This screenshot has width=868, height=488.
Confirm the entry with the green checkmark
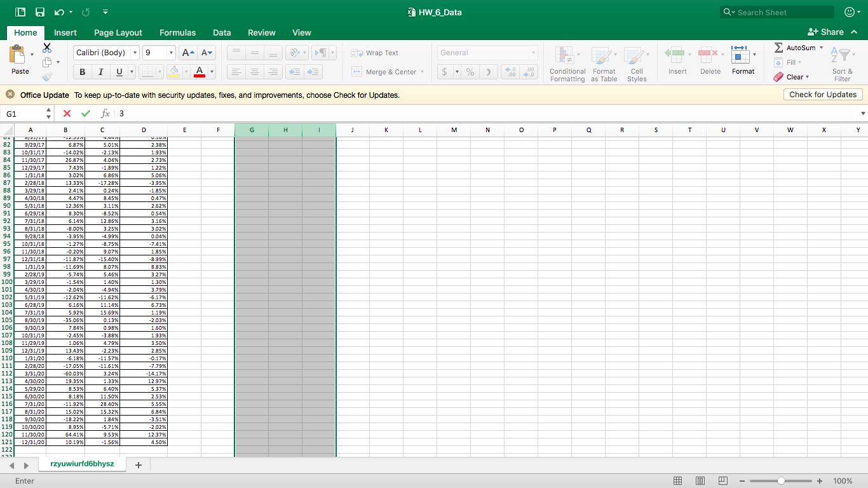(86, 114)
